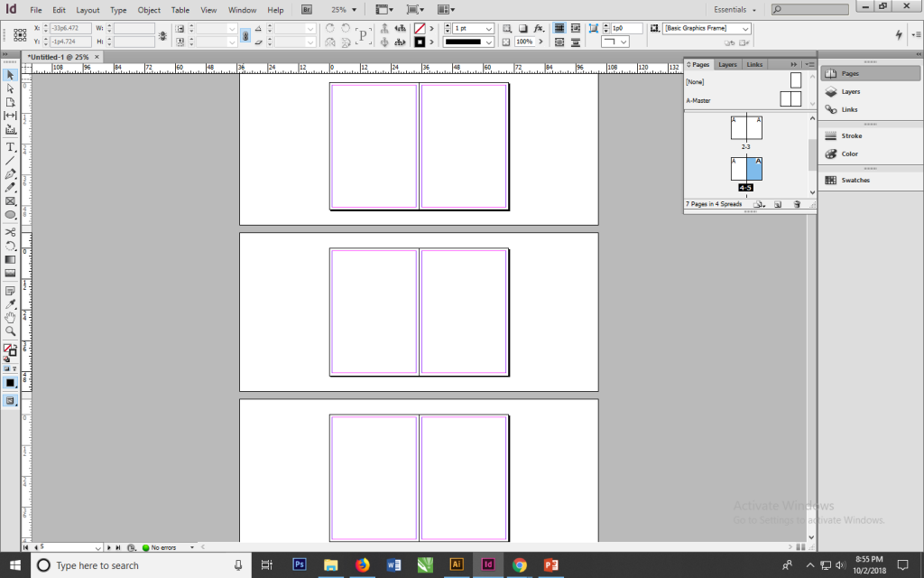The image size is (924, 578).
Task: Select the Pencil tool
Action: coord(10,188)
